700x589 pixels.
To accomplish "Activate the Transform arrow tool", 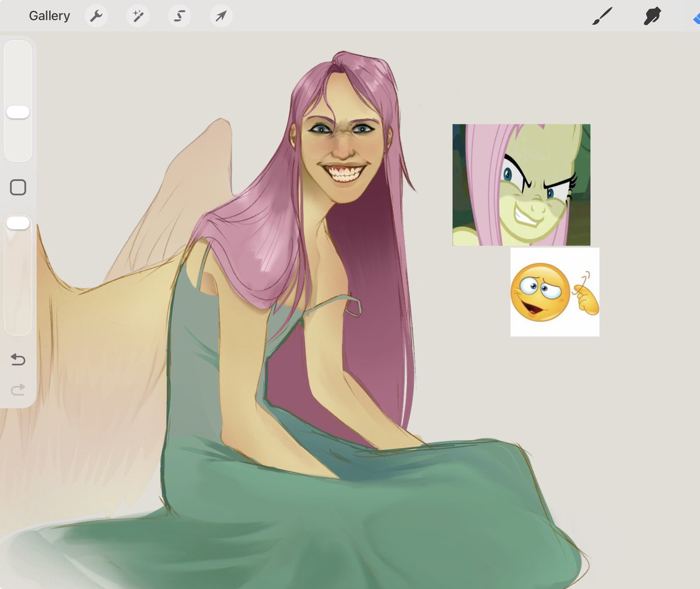I will (x=221, y=16).
